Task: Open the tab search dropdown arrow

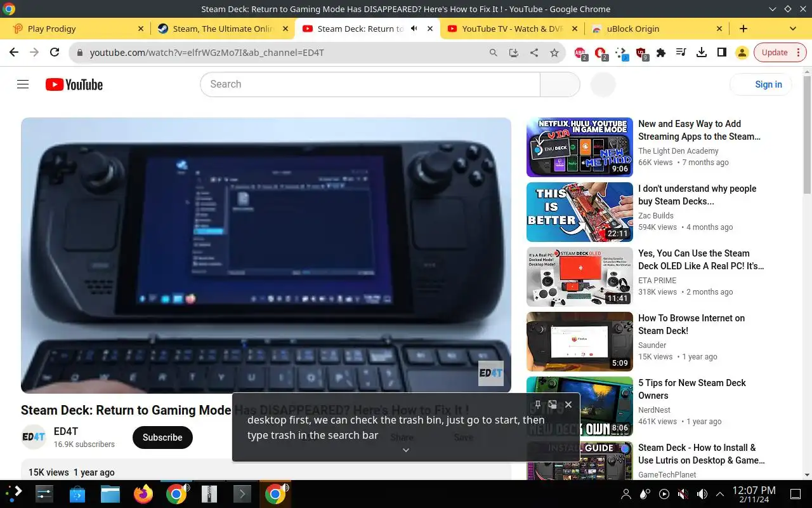Action: (x=792, y=29)
